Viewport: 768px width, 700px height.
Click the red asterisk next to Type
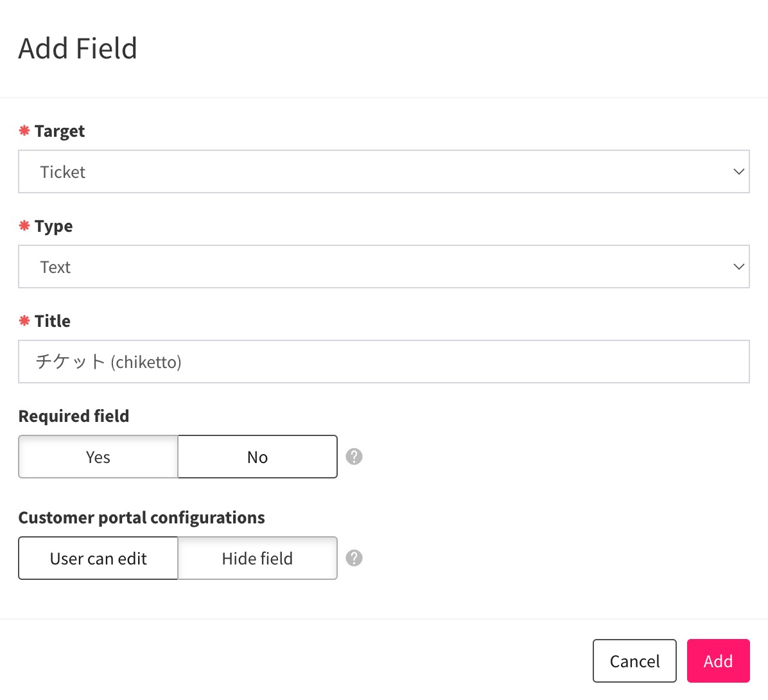24,225
